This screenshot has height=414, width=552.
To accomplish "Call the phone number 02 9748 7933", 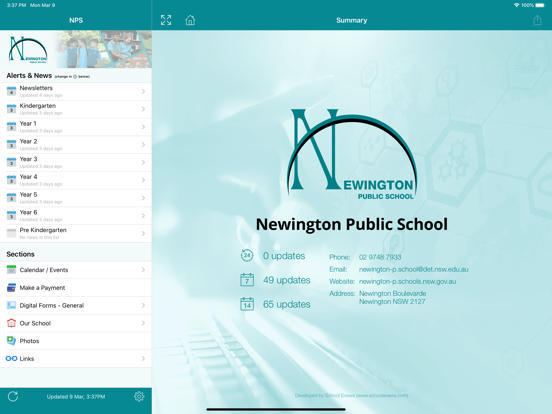I will [380, 257].
